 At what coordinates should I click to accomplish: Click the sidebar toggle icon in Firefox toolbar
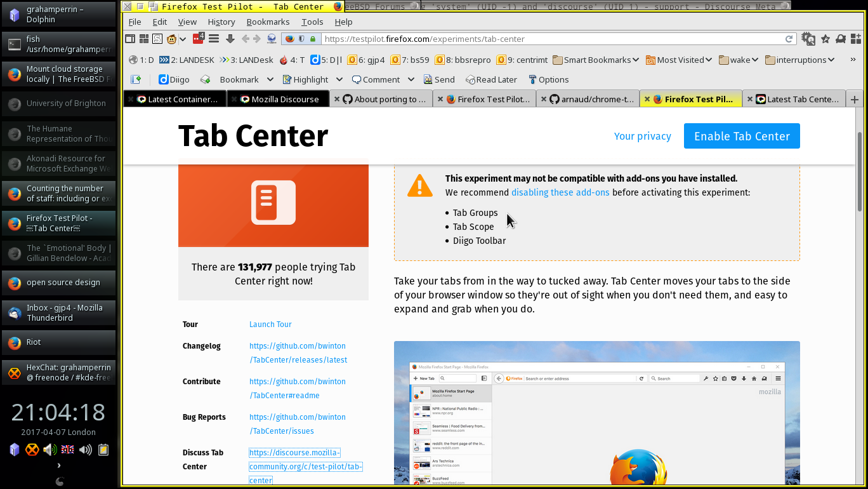pyautogui.click(x=130, y=39)
